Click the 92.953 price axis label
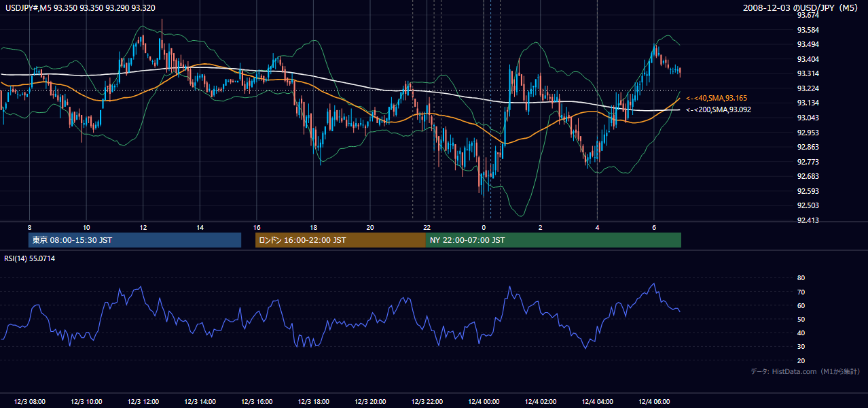The image size is (868, 408). click(x=808, y=133)
